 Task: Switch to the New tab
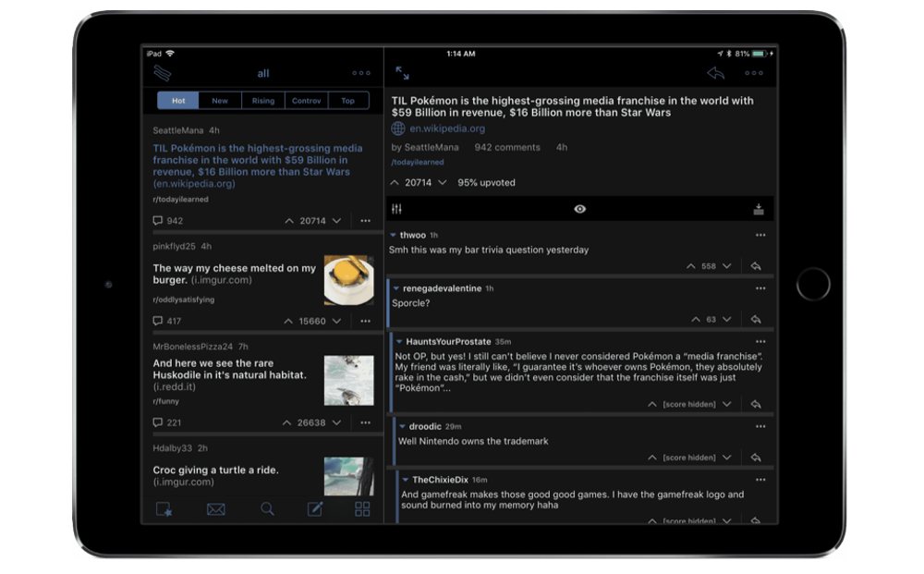pyautogui.click(x=220, y=101)
